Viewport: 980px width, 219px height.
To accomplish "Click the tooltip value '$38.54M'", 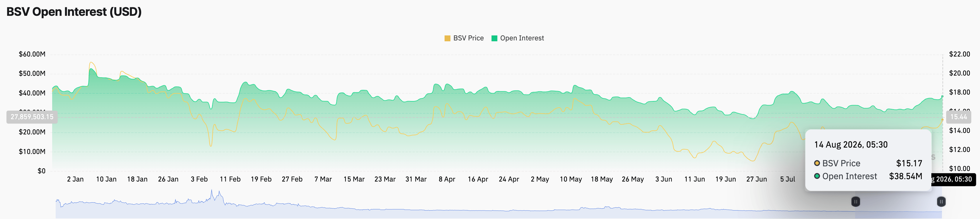I will click(x=906, y=176).
